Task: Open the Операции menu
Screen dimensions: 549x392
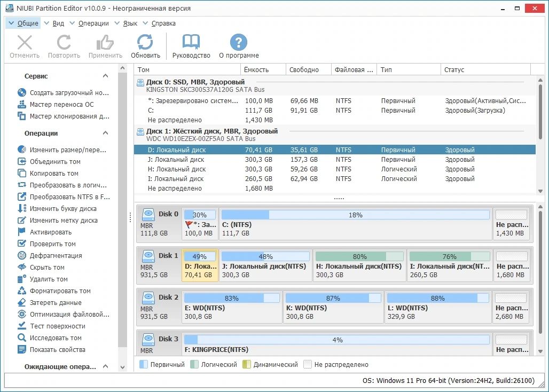Action: coord(90,23)
